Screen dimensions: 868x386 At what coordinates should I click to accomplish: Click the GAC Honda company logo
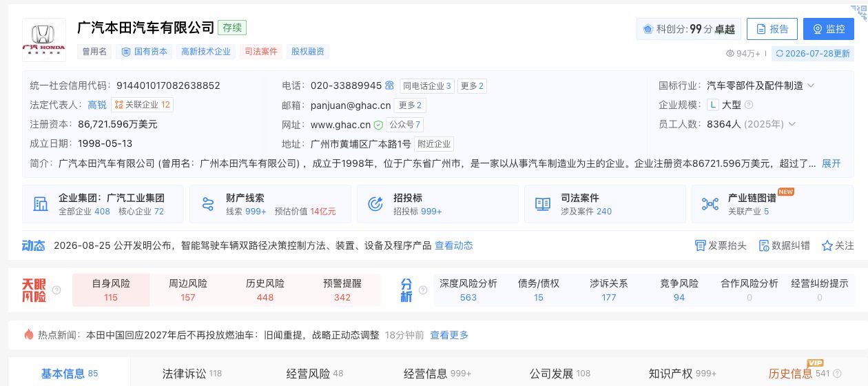point(44,40)
